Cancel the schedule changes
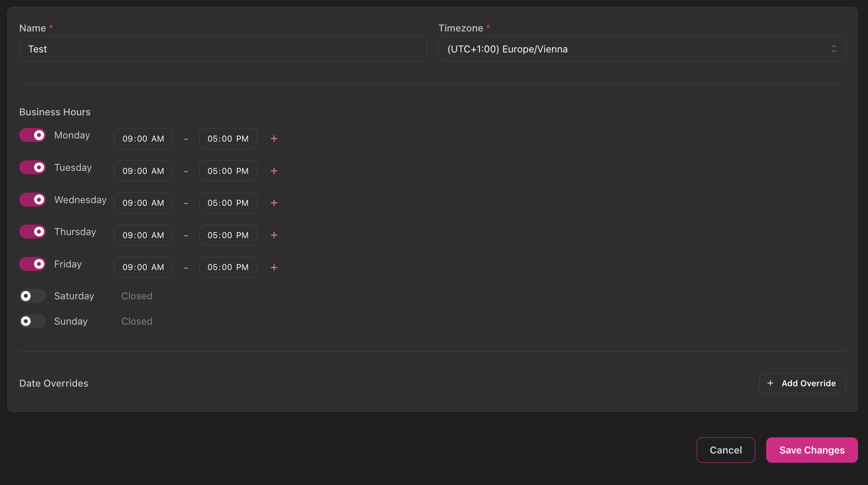The width and height of the screenshot is (868, 485). [726, 450]
